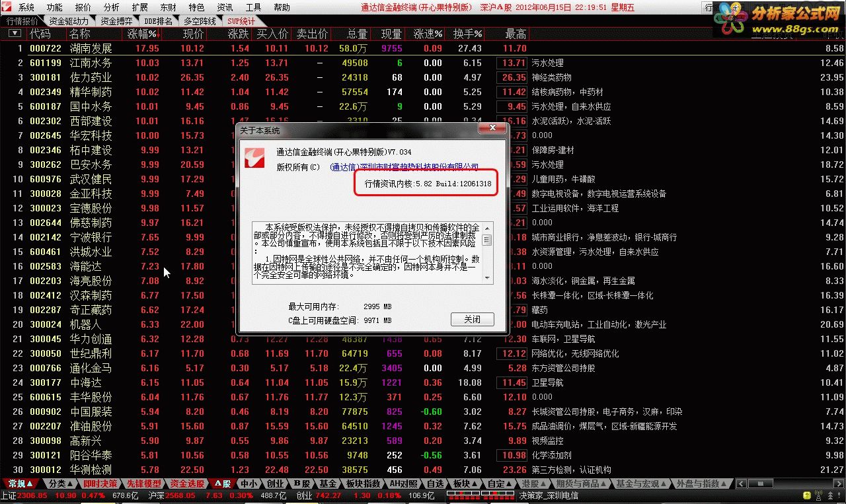
Task: Open the 系统 menu
Action: pyautogui.click(x=26, y=7)
